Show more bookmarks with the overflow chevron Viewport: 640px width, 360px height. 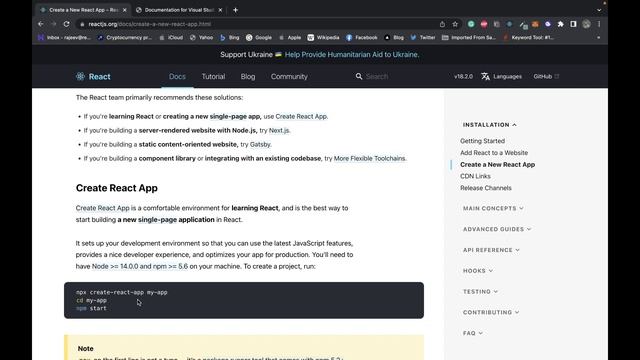pyautogui.click(x=599, y=38)
